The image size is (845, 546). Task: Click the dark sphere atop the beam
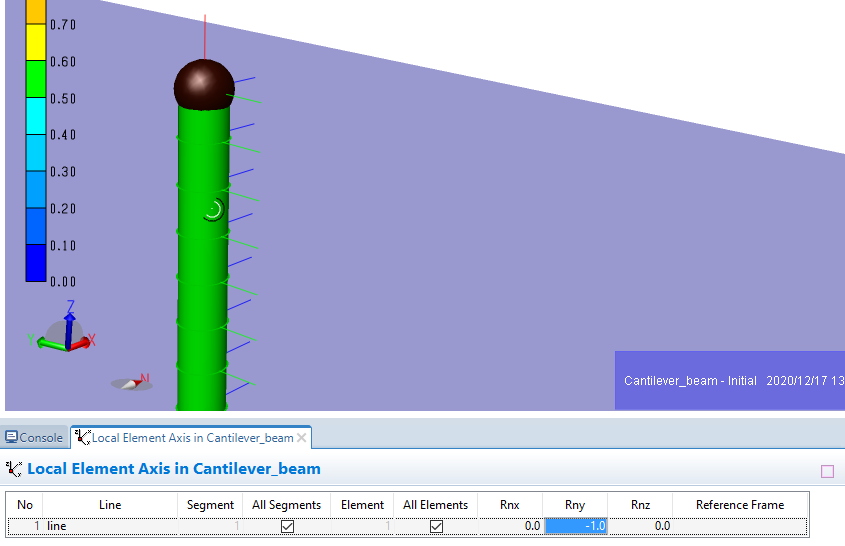pos(204,83)
